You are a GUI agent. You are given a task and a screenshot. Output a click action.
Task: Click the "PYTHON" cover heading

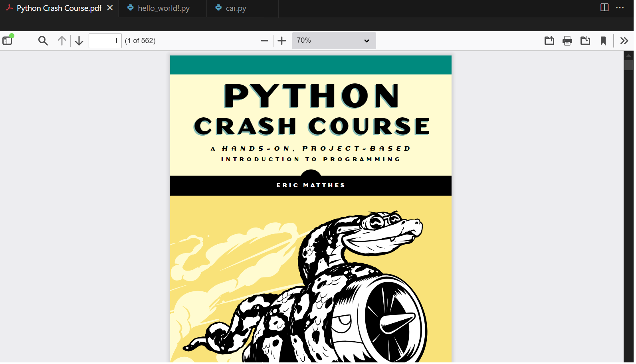point(311,96)
